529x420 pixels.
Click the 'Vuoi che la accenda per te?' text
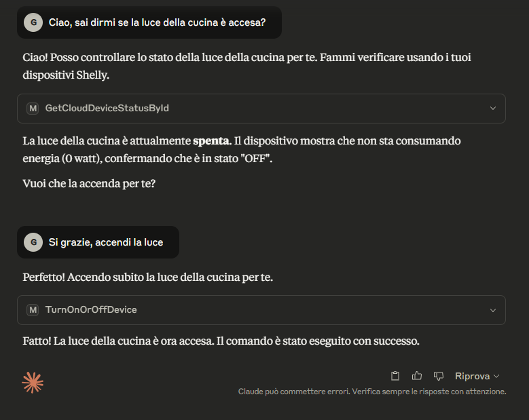point(89,184)
